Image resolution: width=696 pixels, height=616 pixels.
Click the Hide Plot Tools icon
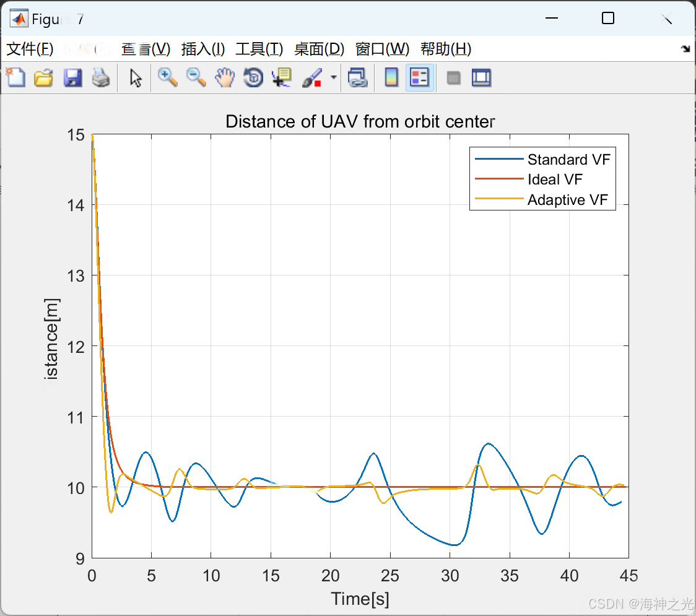453,78
